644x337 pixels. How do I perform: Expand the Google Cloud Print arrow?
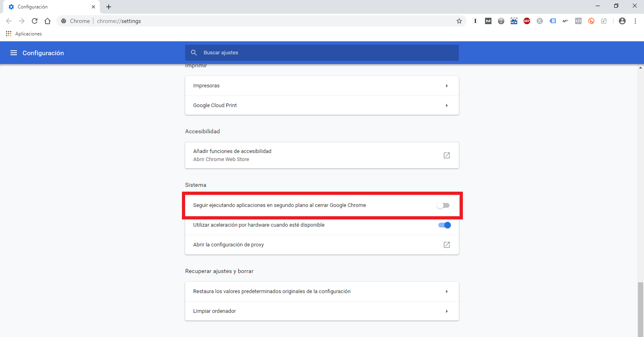pos(447,105)
